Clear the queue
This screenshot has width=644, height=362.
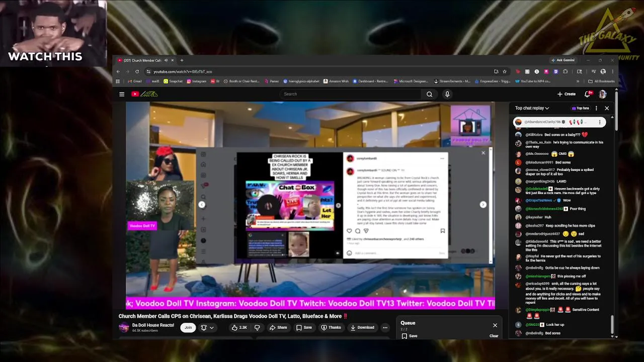point(494,336)
